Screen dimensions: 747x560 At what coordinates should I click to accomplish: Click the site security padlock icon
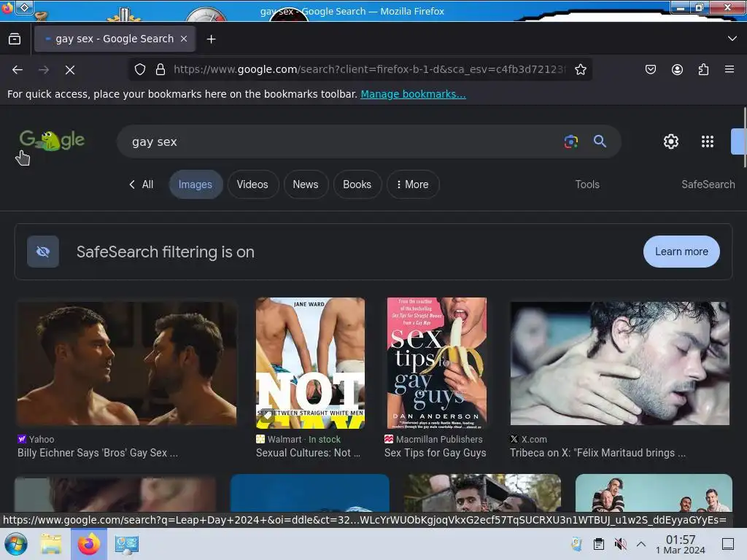(x=160, y=69)
